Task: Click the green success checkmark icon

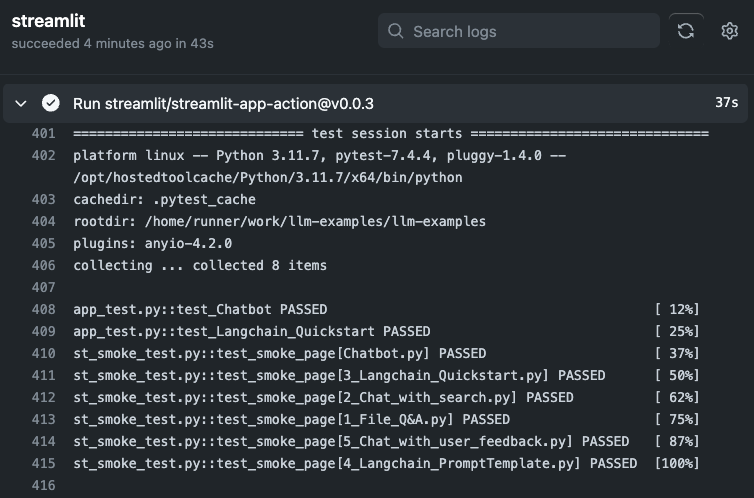Action: click(x=50, y=103)
